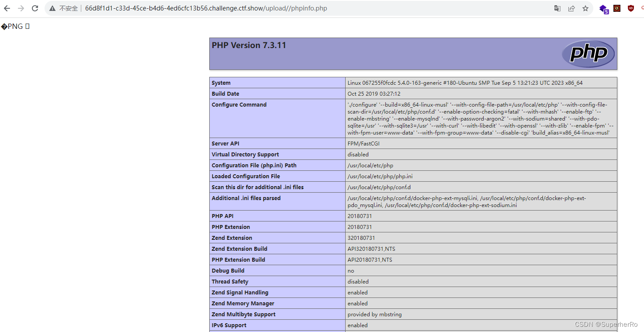Click the PHP Extension Build label
644x332 pixels.
point(239,260)
